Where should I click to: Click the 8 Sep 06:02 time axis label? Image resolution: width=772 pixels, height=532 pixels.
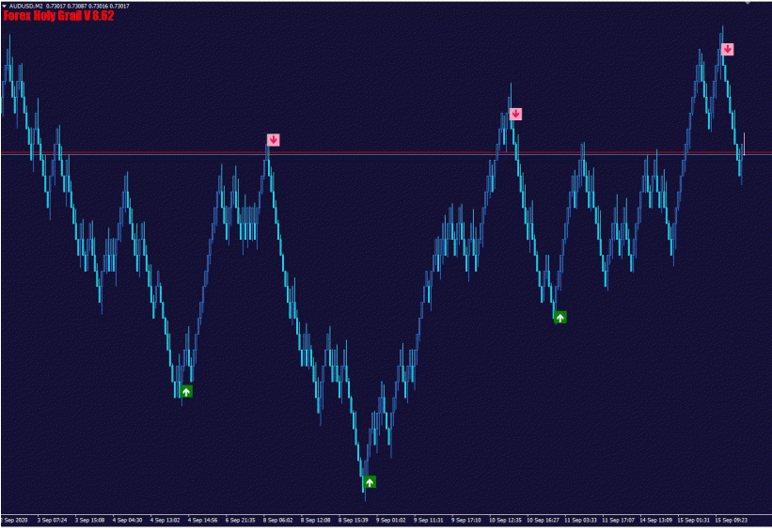pyautogui.click(x=278, y=520)
